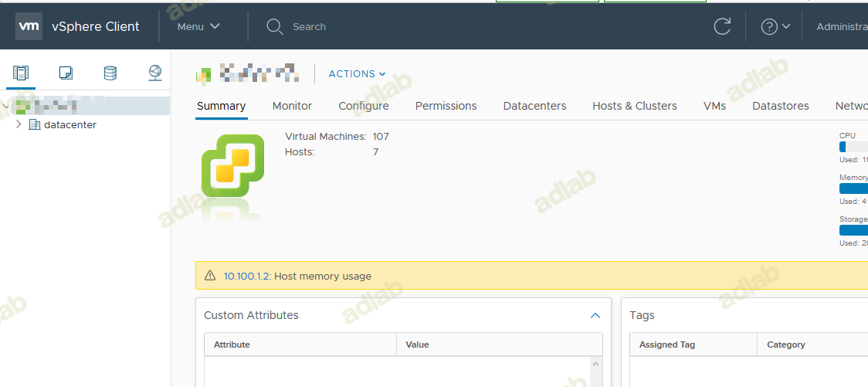Click the 10.100.1.2 host link
Screen dimensions: 868x387
pyautogui.click(x=246, y=276)
